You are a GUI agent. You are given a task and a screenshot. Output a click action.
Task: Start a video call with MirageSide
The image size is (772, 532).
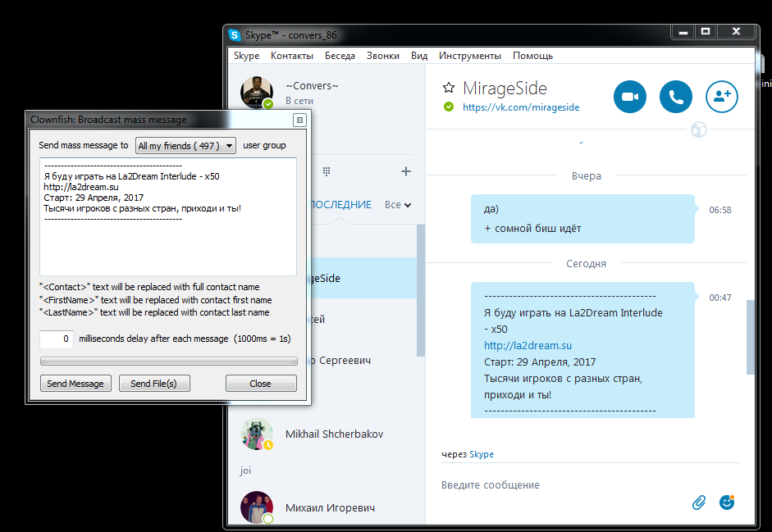point(630,97)
